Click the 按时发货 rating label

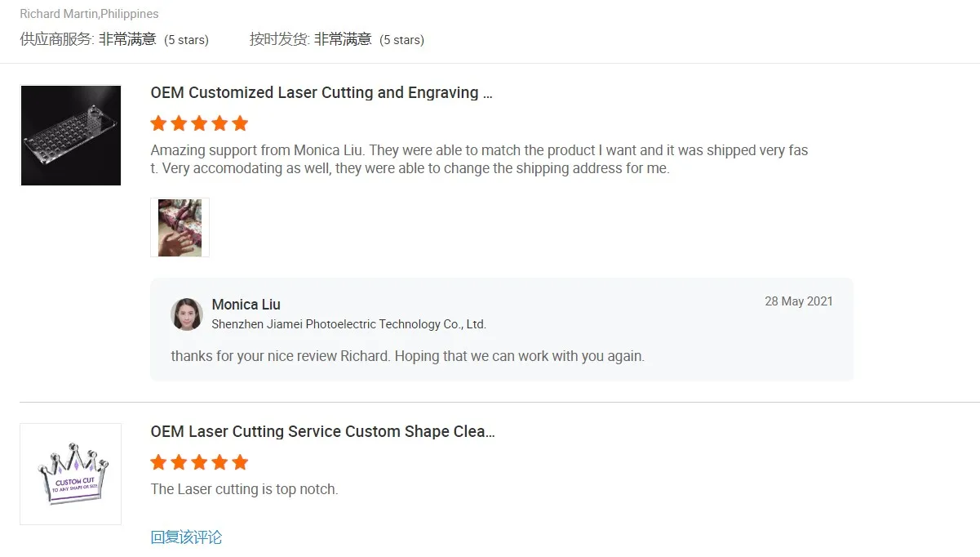point(279,39)
